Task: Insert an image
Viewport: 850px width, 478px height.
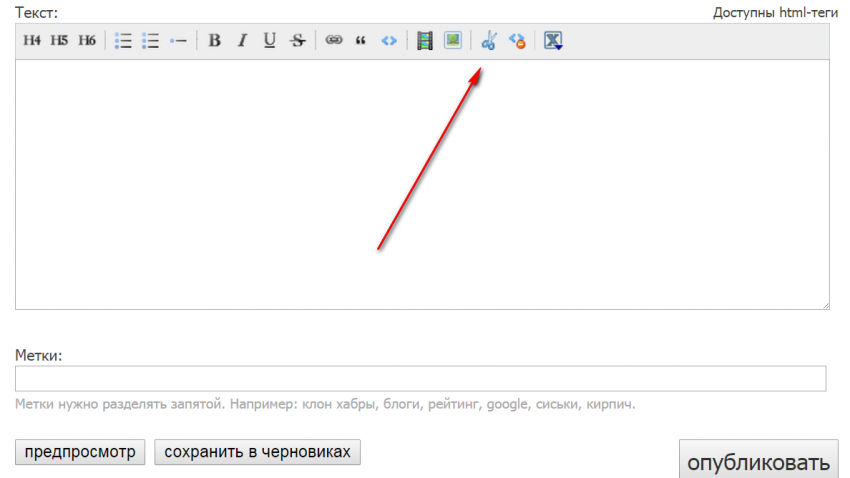Action: (453, 41)
